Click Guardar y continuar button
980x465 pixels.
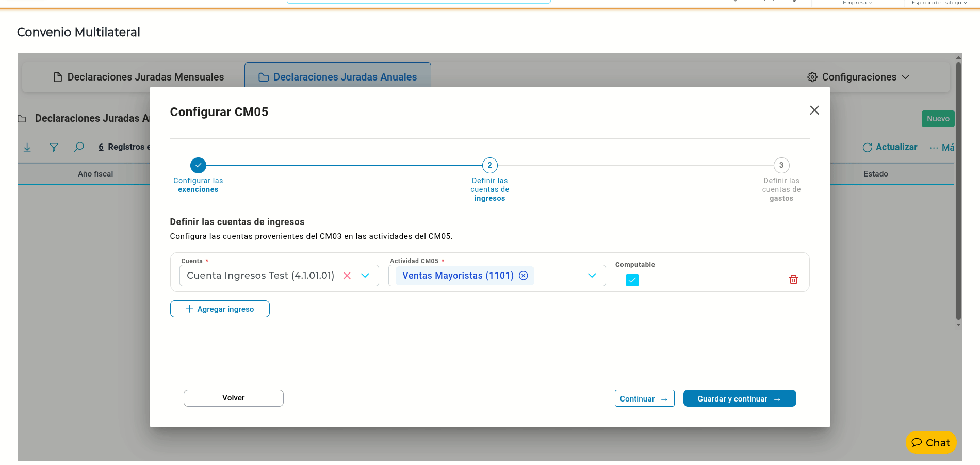tap(740, 398)
